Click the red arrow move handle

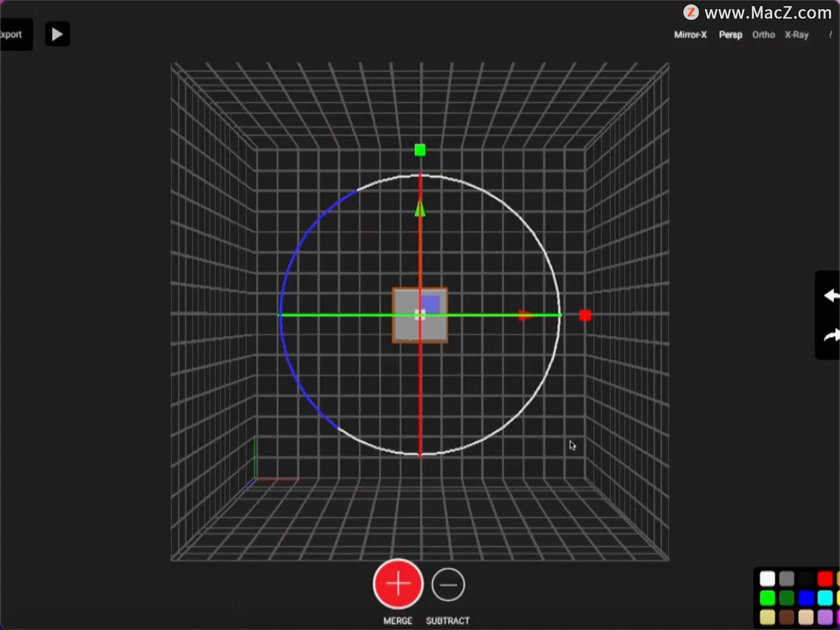pos(526,315)
